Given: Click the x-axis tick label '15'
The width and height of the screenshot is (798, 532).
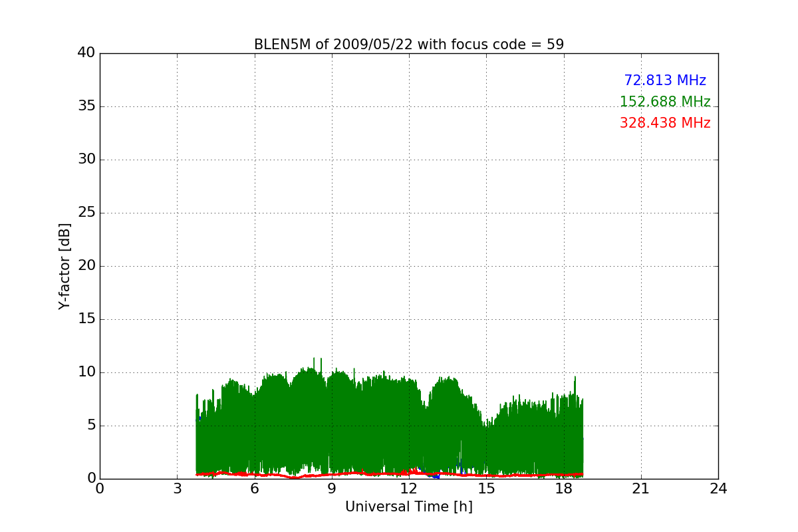Looking at the screenshot, I should pos(486,489).
